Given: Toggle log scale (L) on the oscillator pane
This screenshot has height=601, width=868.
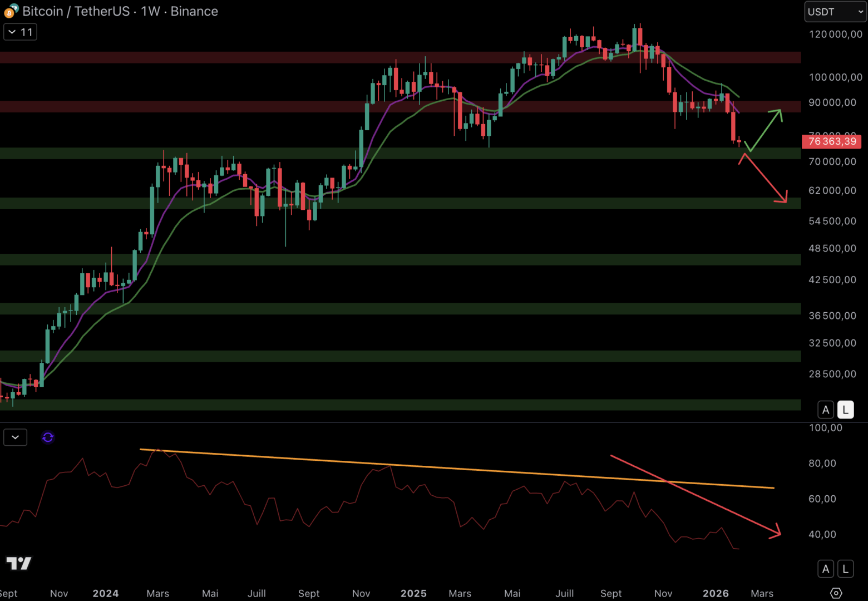Looking at the screenshot, I should click(845, 569).
